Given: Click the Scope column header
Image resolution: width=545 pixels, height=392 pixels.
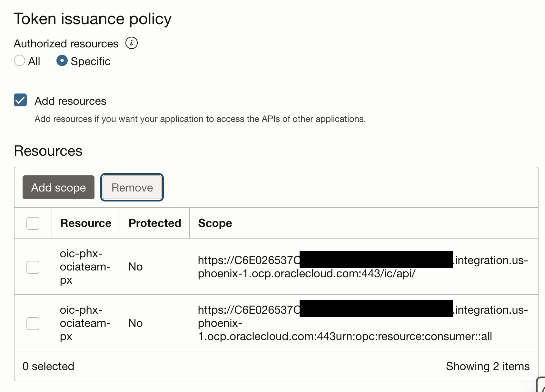Looking at the screenshot, I should pyautogui.click(x=215, y=223).
